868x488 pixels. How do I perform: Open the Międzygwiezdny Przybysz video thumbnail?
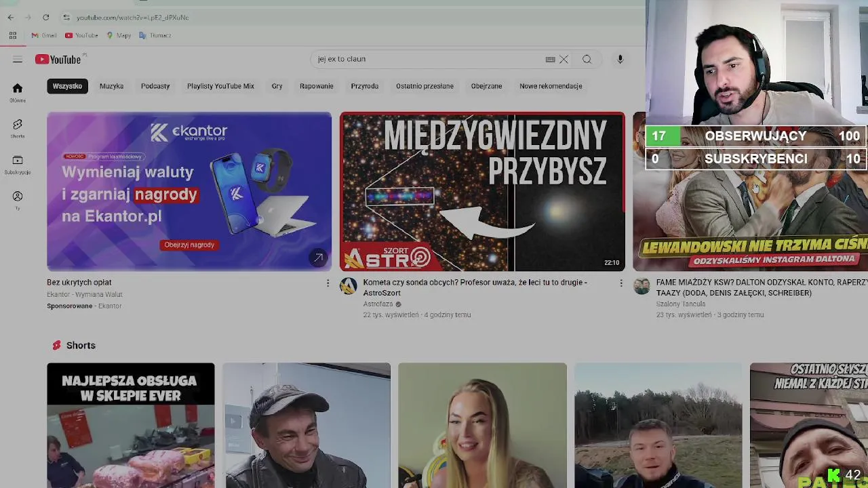tap(482, 192)
